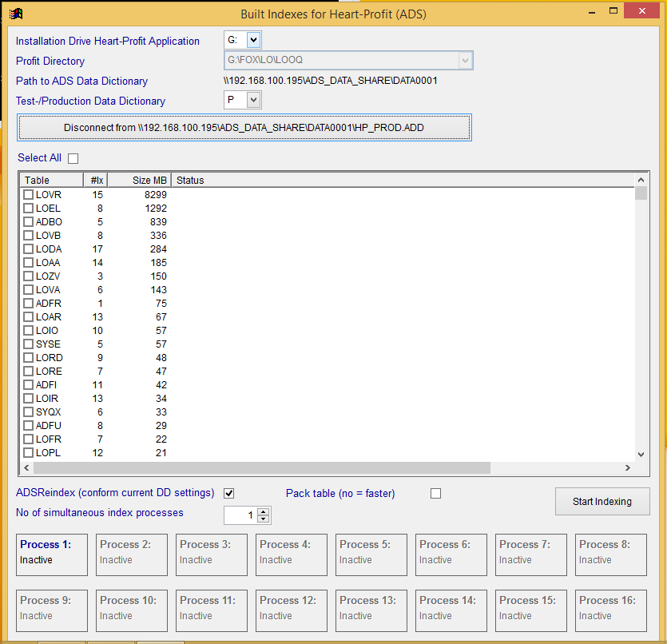Click the ADS Data Dictionary path text
Viewport: 667px width, 644px height.
(x=331, y=81)
